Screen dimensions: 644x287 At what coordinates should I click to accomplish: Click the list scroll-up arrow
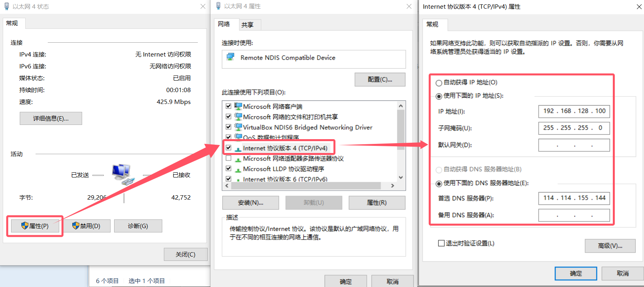pyautogui.click(x=401, y=106)
